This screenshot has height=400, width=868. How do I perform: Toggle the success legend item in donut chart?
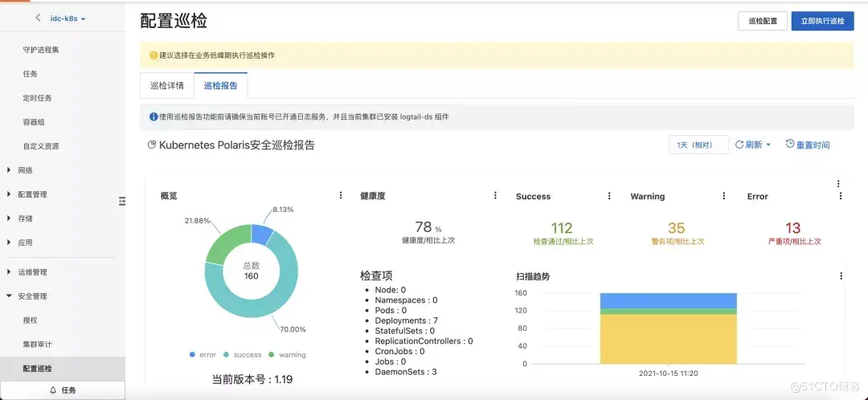click(x=243, y=355)
